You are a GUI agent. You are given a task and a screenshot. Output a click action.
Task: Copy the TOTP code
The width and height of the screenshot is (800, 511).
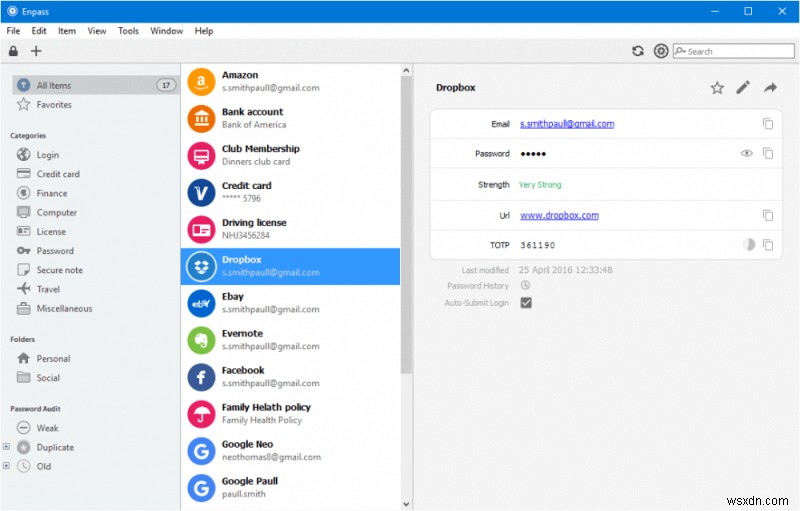coord(768,245)
